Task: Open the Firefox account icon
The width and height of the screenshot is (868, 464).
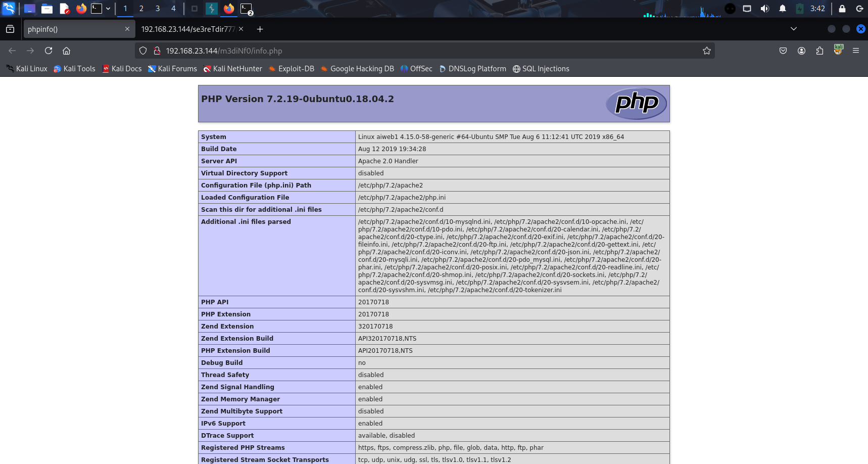Action: click(x=801, y=51)
